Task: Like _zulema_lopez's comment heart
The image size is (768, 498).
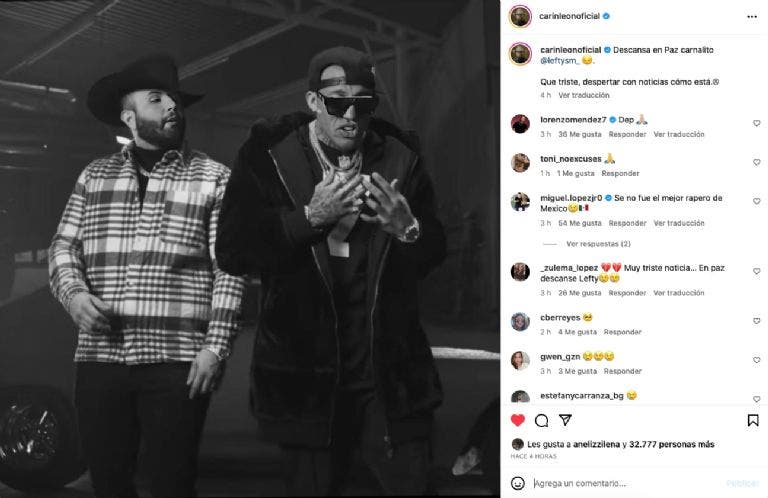Action: (756, 271)
